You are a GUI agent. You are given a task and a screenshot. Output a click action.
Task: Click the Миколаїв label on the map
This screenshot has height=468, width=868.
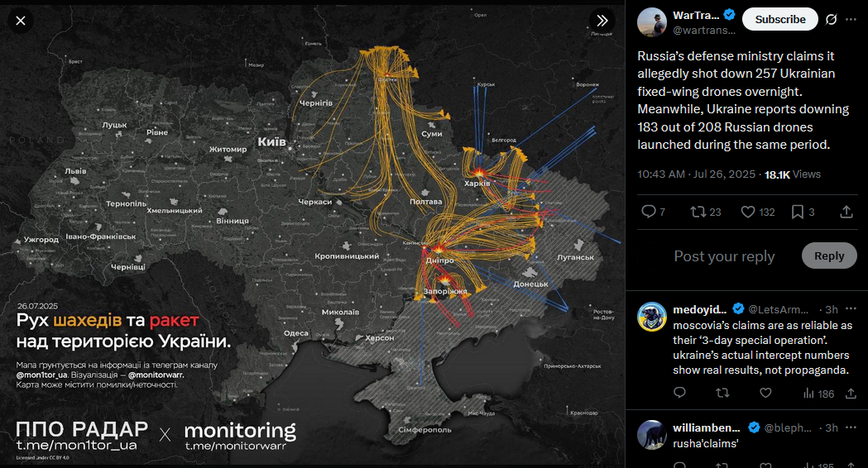tap(340, 312)
